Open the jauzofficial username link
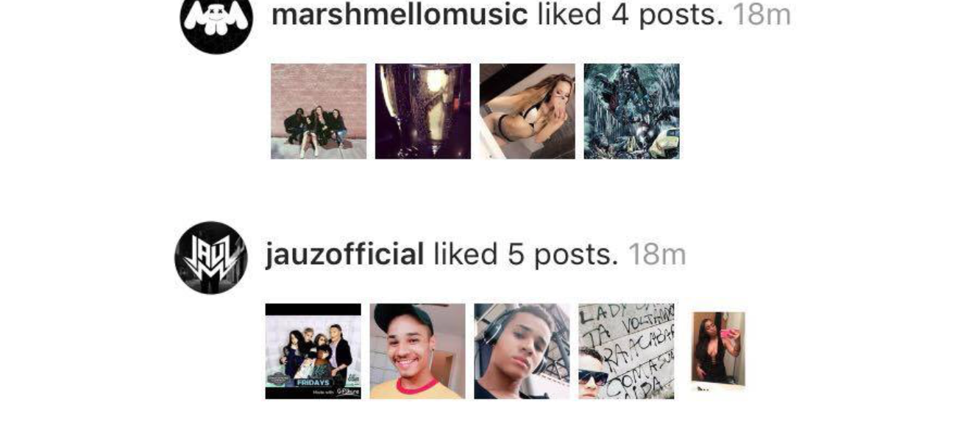 (344, 254)
